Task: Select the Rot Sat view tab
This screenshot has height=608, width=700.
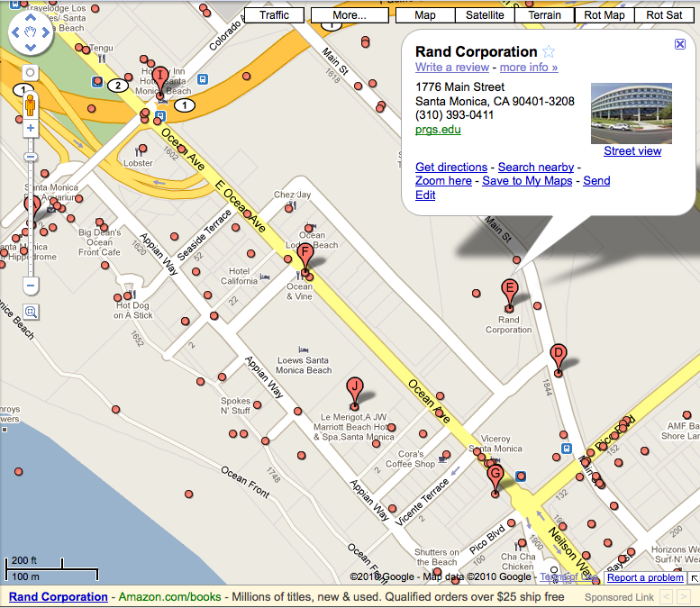Action: pos(665,15)
